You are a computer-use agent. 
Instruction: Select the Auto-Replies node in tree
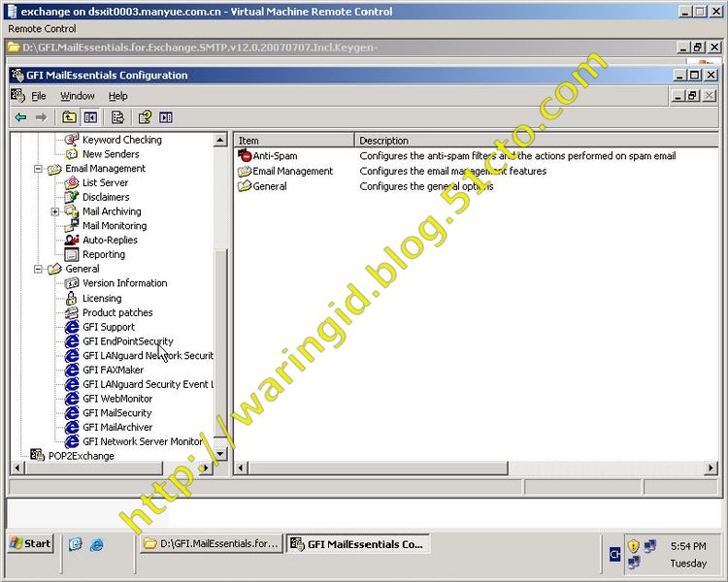coord(109,240)
